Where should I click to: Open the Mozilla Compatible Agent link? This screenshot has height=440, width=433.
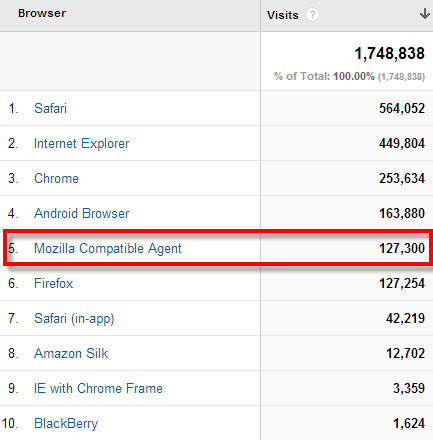(108, 248)
